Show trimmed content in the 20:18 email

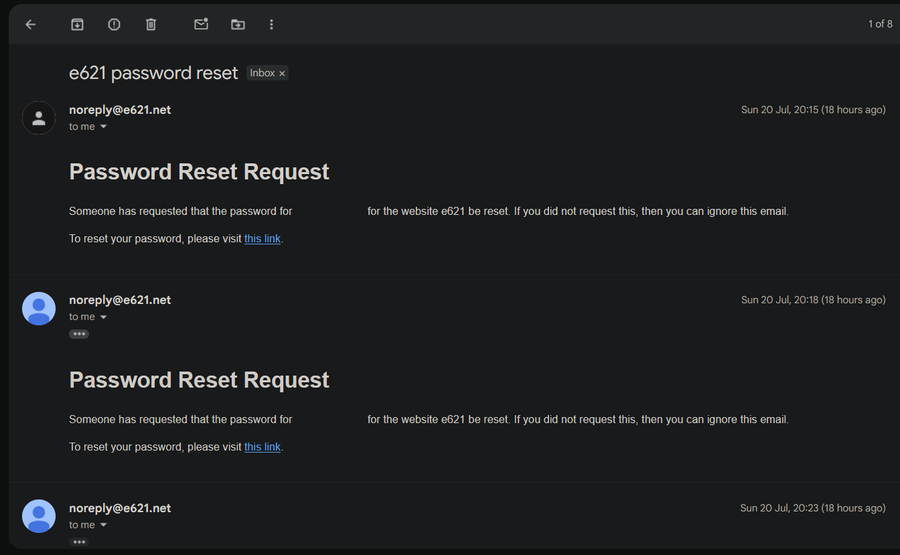[x=79, y=334]
